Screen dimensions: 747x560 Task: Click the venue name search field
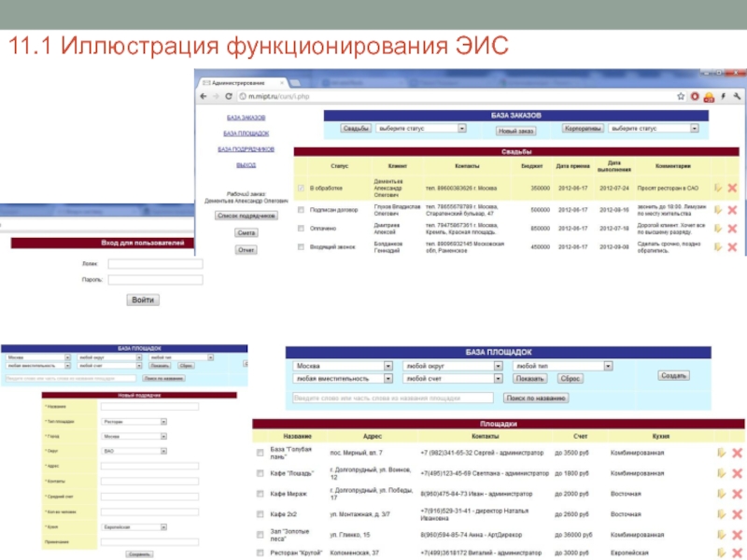point(392,398)
